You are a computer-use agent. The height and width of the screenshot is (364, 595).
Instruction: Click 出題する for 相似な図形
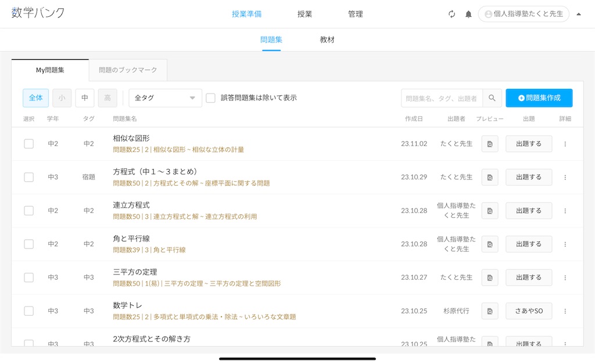click(x=529, y=144)
